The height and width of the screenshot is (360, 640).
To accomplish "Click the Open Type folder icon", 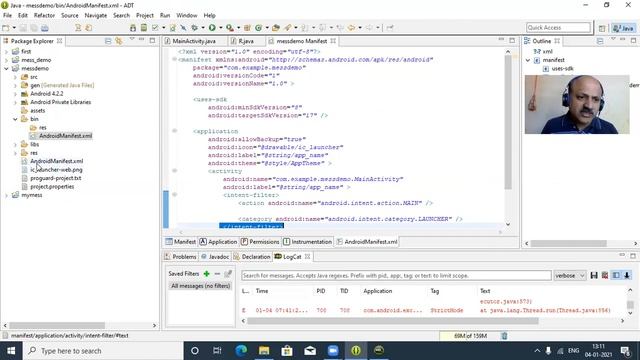I will point(276,28).
